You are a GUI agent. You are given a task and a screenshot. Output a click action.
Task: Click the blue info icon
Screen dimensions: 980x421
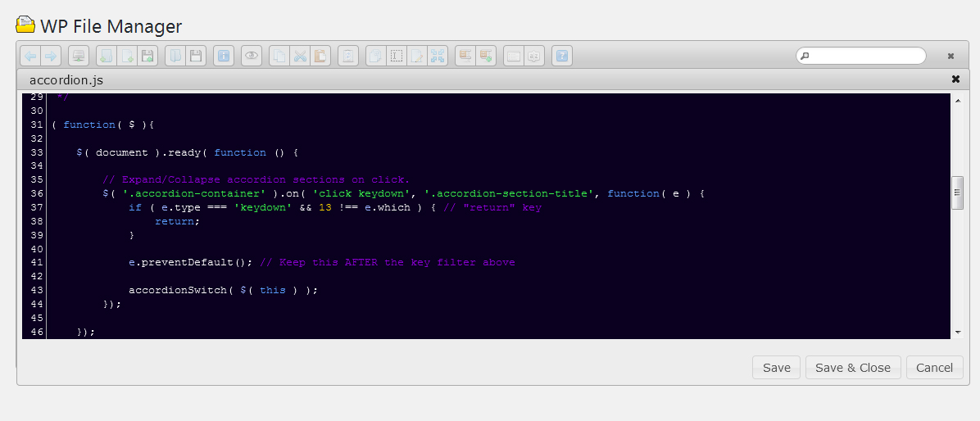click(224, 56)
